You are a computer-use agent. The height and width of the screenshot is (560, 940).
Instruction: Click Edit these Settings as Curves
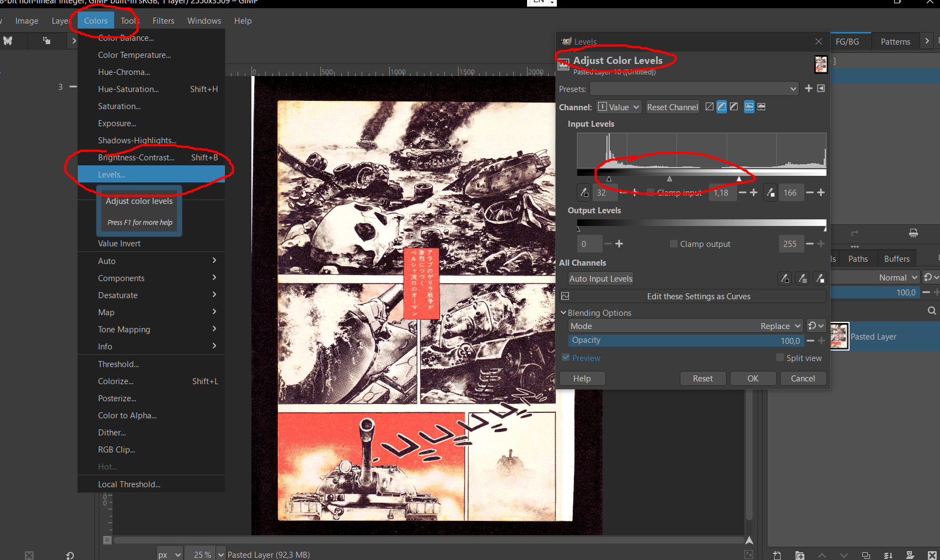692,297
